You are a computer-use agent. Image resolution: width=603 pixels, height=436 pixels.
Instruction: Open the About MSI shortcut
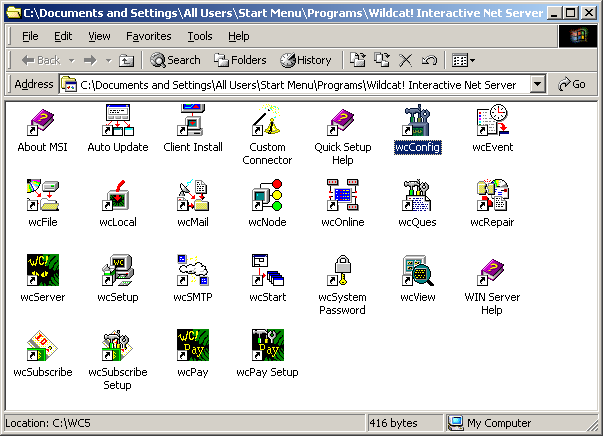pyautogui.click(x=42, y=122)
